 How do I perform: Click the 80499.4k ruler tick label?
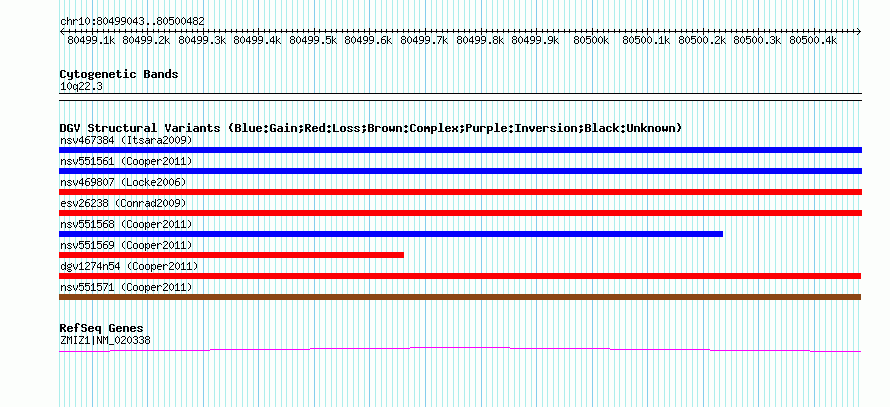click(258, 40)
